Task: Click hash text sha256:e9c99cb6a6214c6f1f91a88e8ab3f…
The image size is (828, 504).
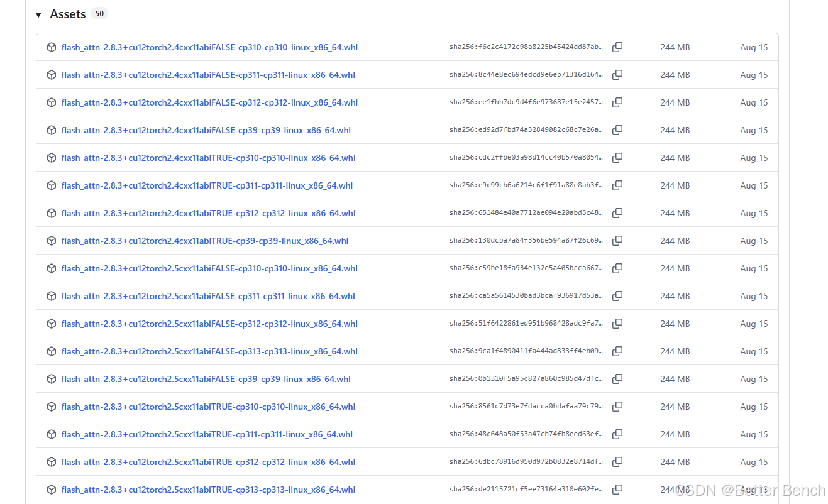Action: (526, 185)
